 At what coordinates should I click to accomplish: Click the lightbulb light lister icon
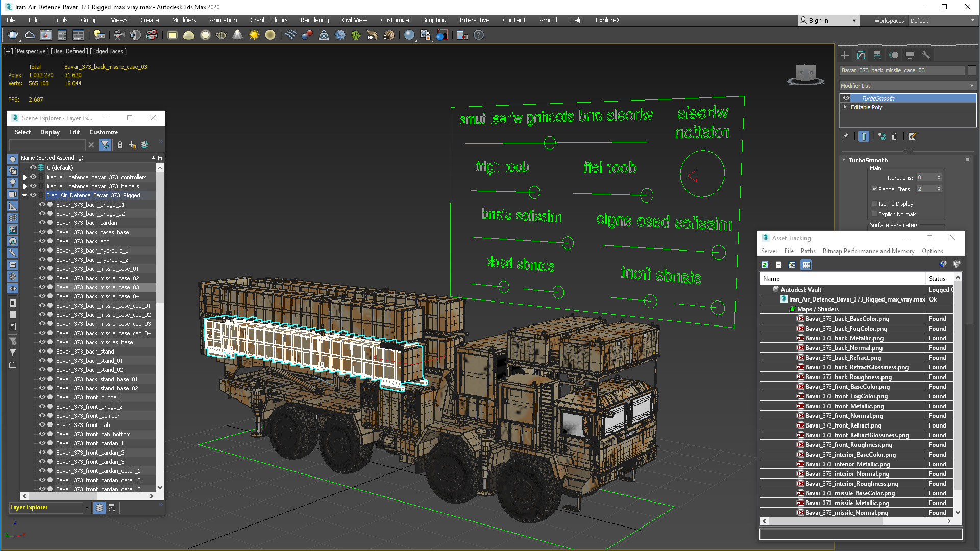click(x=99, y=35)
